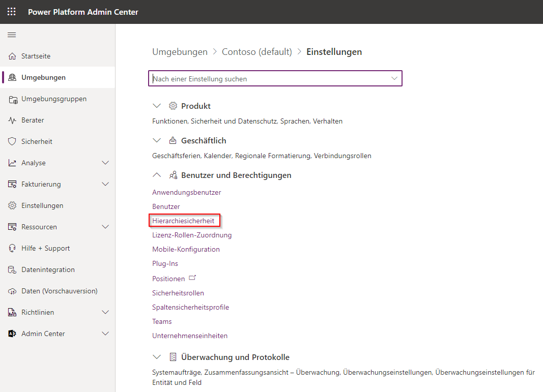Open the Hierarchiesicherheit link
This screenshot has height=392, width=543.
click(183, 221)
